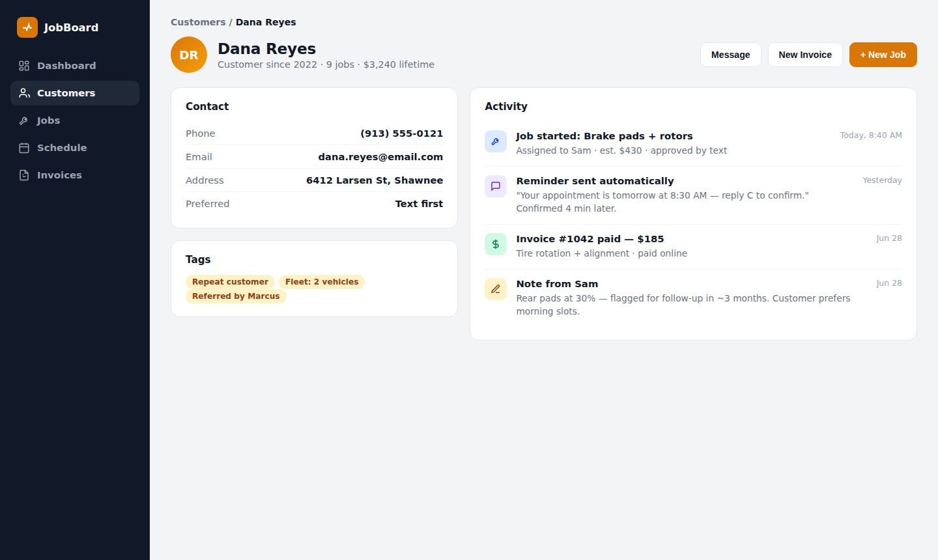Click the Activity panel heading

(x=506, y=106)
